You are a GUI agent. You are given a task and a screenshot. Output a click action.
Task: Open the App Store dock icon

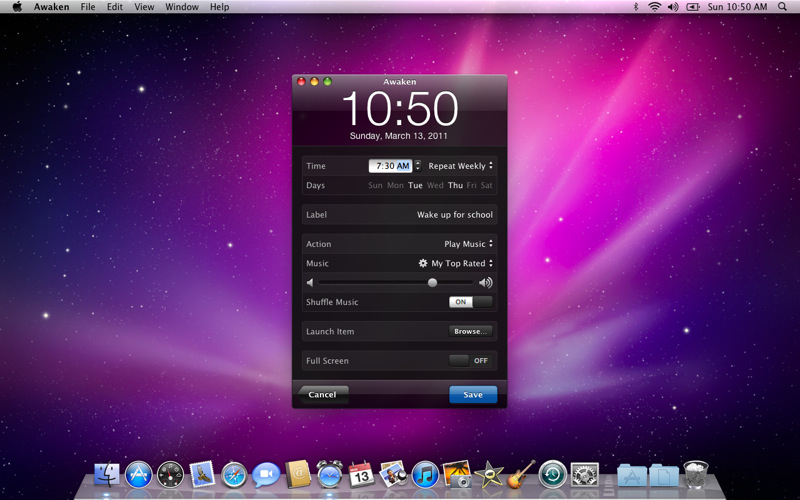coord(138,474)
